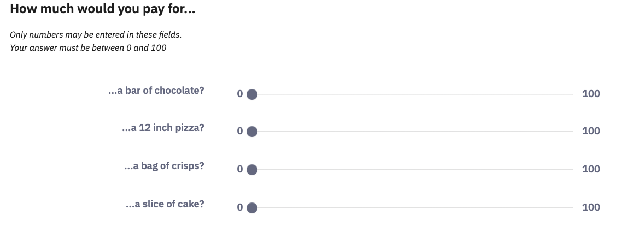Click the 100 maximum label for cake
This screenshot has width=644, height=245.
591,207
